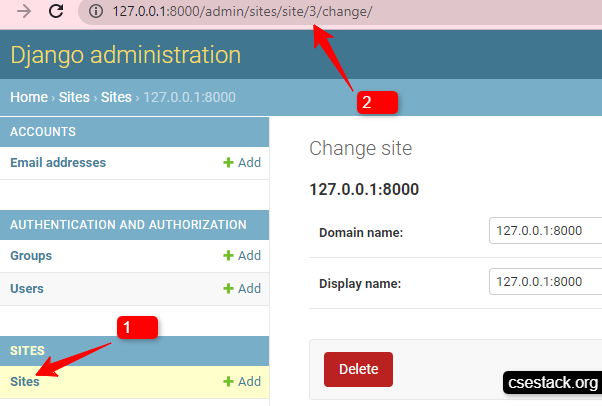This screenshot has width=602, height=406.
Task: Click breadcrumb current page 127.0.0.1:8000
Action: click(189, 97)
